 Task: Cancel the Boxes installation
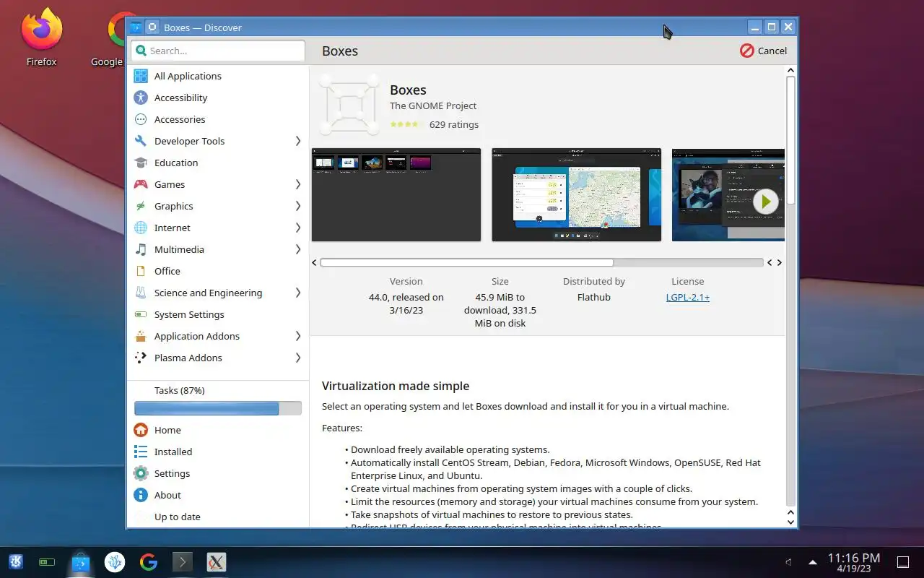coord(763,51)
